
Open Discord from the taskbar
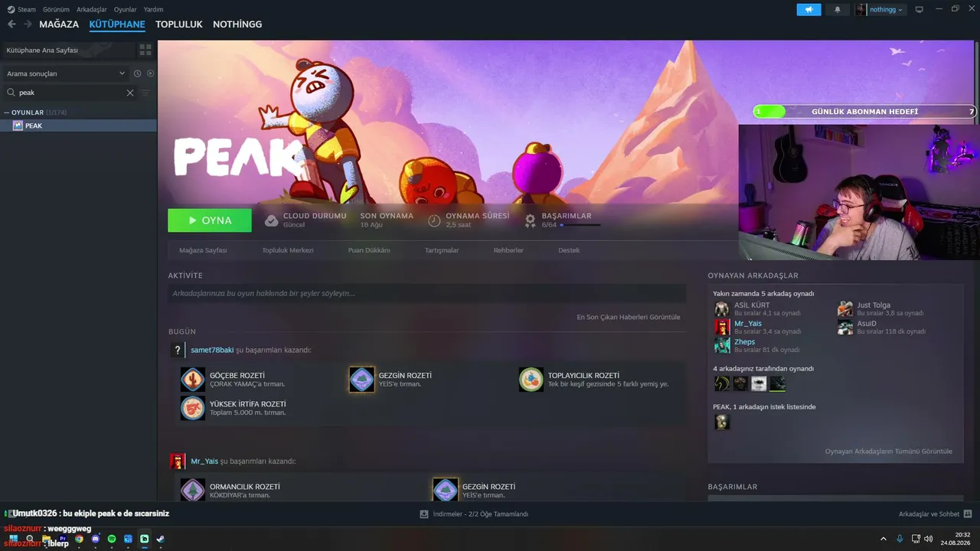(96, 539)
